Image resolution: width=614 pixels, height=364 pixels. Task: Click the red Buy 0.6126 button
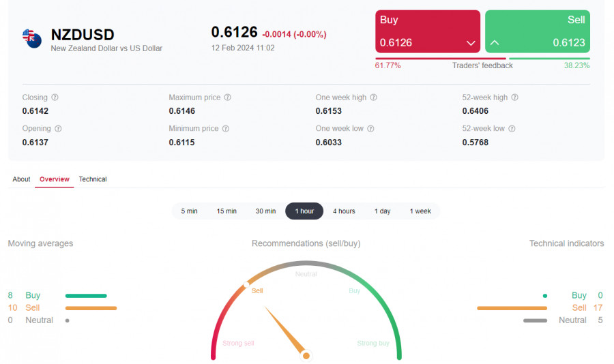click(428, 31)
